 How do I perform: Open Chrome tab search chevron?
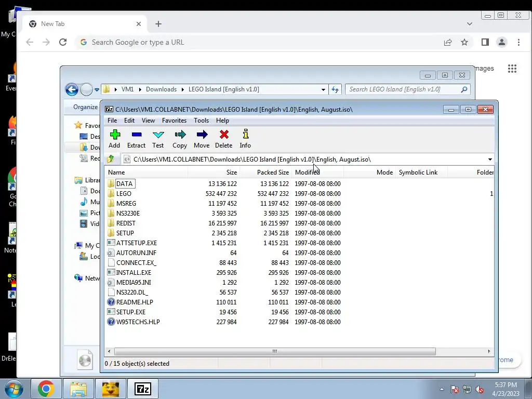coord(470,24)
